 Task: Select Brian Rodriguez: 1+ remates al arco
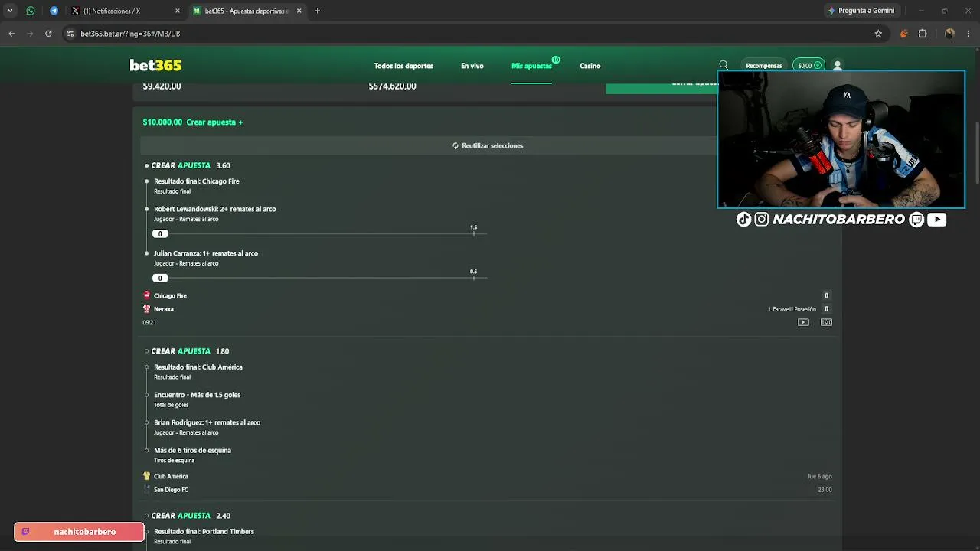coord(207,422)
